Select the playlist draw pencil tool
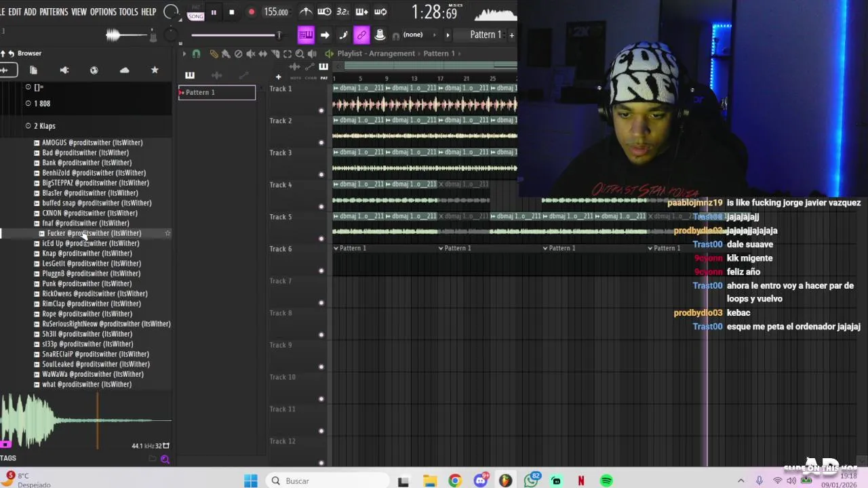Screen dimensions: 868x488 tap(214, 54)
